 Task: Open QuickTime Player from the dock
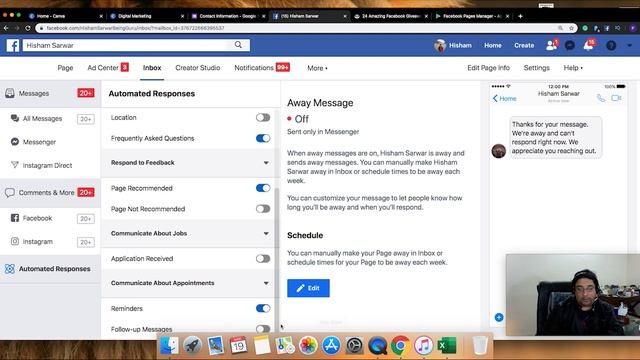(378, 346)
